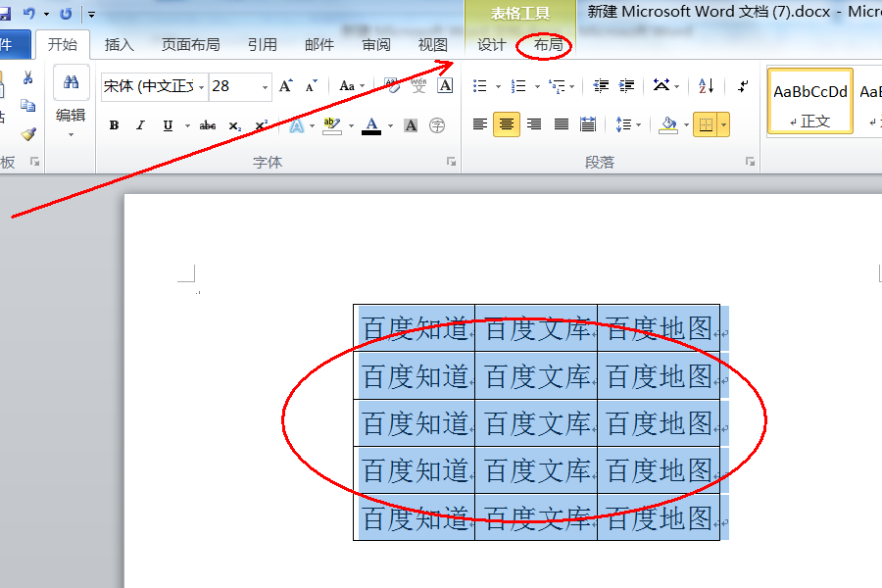This screenshot has height=588, width=882.
Task: Open the Font dialog launcher
Action: point(451,162)
